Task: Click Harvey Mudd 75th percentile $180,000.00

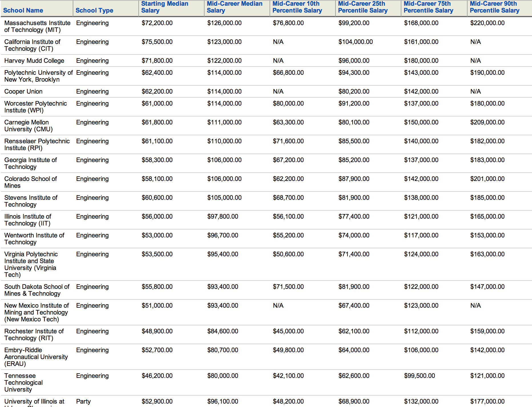Action: point(421,61)
